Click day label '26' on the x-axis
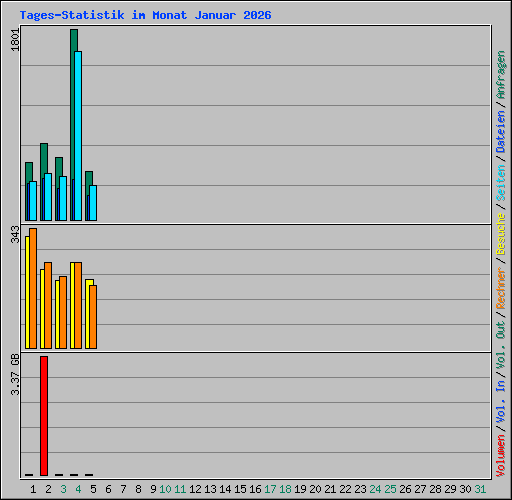Screen dimensions: 512x500 (405, 489)
